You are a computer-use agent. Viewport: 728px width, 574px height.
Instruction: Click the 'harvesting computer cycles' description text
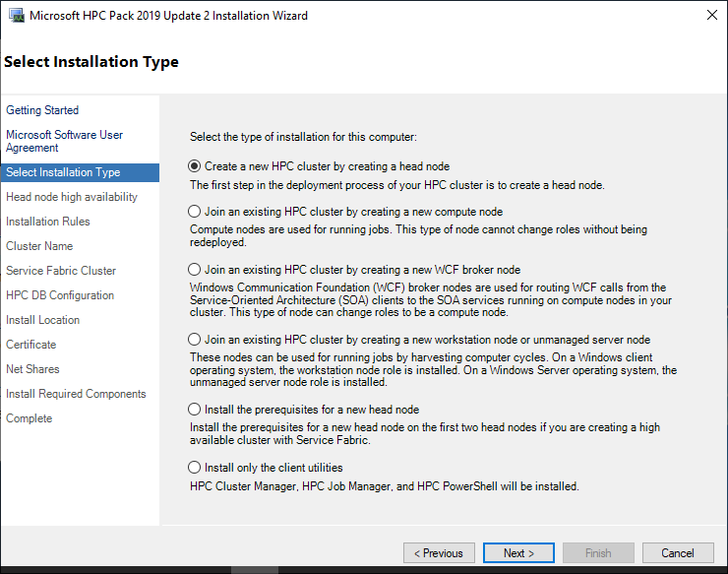coord(433,369)
